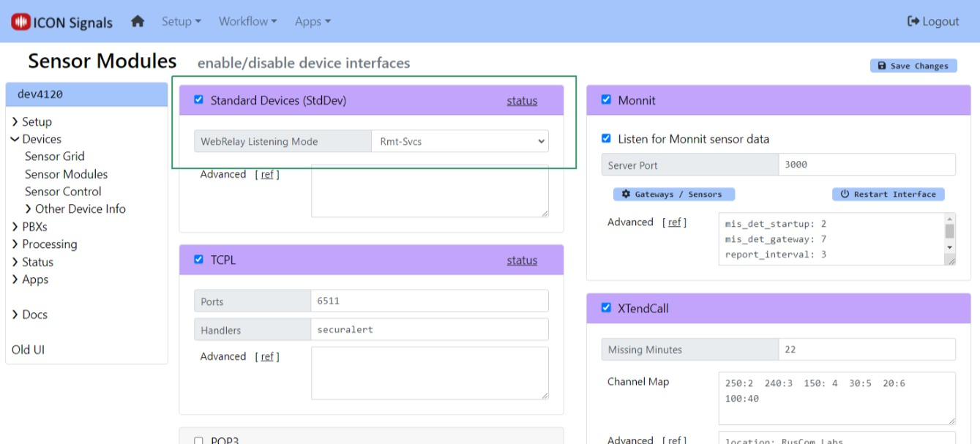980x444 pixels.
Task: Open the Workflow menu
Action: tap(247, 21)
